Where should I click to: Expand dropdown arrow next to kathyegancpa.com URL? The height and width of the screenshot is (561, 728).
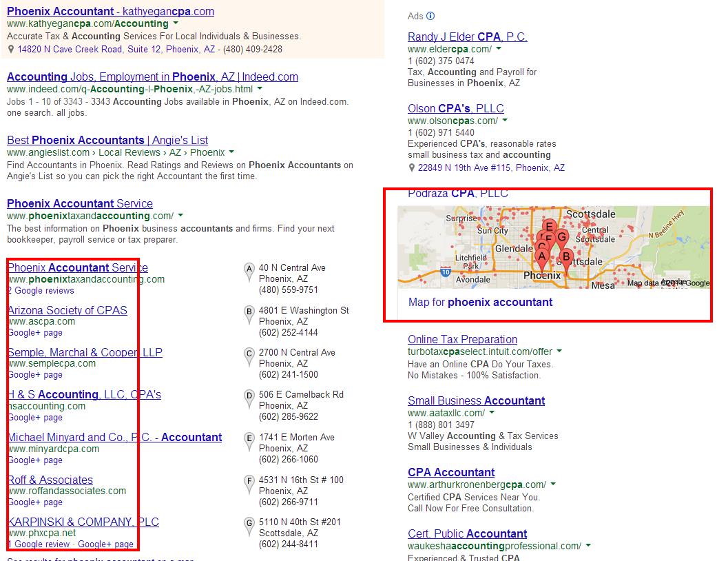click(176, 23)
